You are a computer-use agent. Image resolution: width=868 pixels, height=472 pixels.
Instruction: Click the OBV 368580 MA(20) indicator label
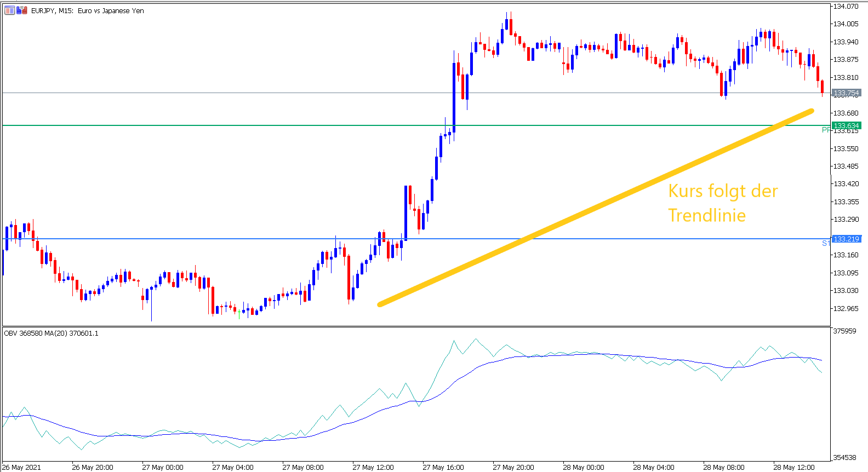(x=52, y=333)
